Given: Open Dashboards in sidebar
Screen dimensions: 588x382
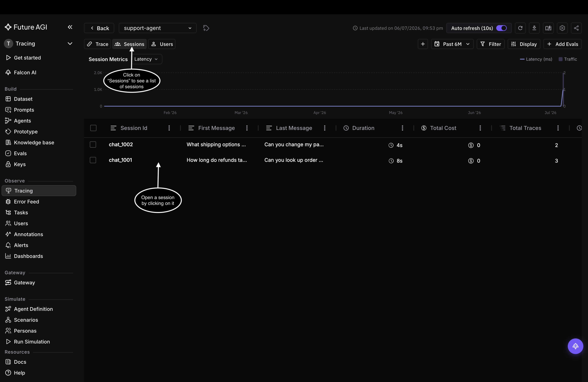Looking at the screenshot, I should click(x=39, y=256).
